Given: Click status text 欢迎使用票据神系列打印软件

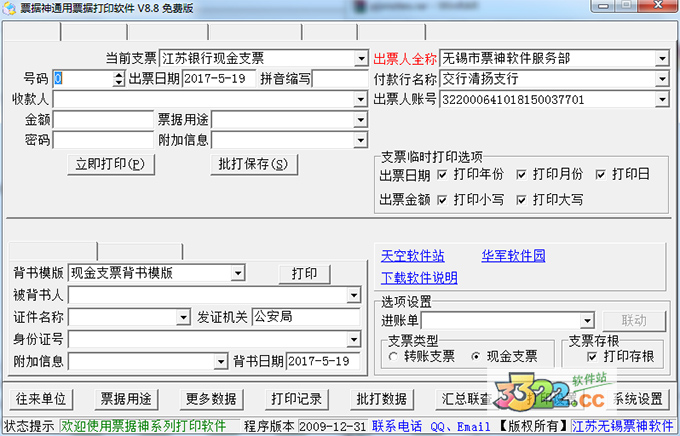Looking at the screenshot, I should click(143, 426).
